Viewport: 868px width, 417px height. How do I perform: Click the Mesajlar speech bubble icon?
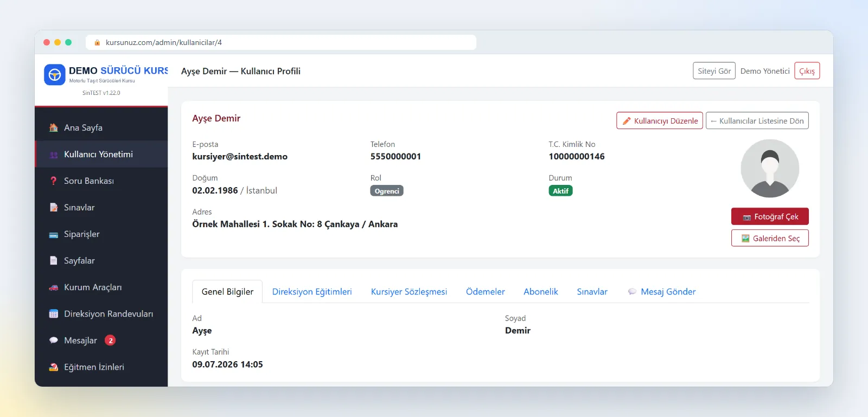(54, 341)
